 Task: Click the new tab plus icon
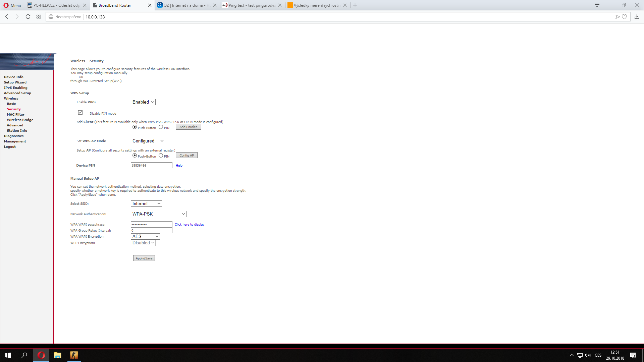coord(355,5)
